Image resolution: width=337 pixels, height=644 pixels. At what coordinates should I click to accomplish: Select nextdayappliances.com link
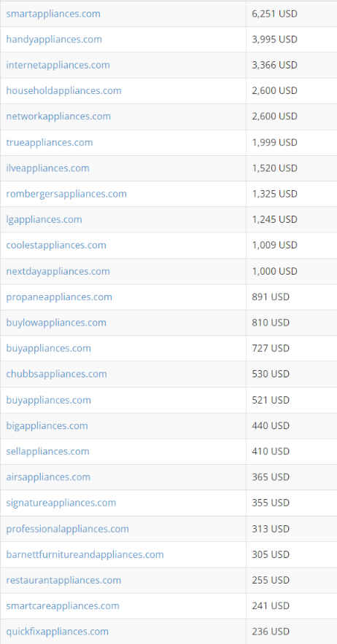(58, 271)
